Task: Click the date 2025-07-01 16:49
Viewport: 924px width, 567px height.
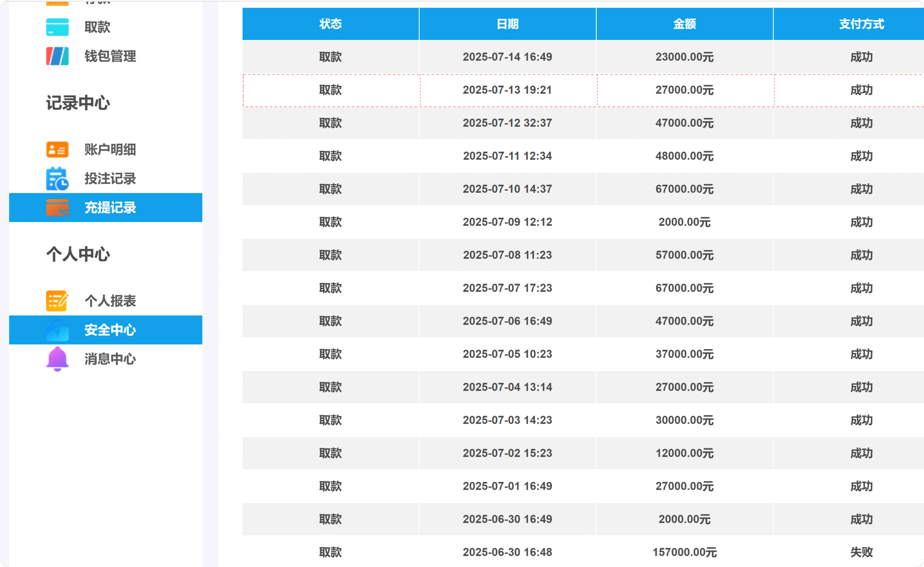Action: pos(507,486)
